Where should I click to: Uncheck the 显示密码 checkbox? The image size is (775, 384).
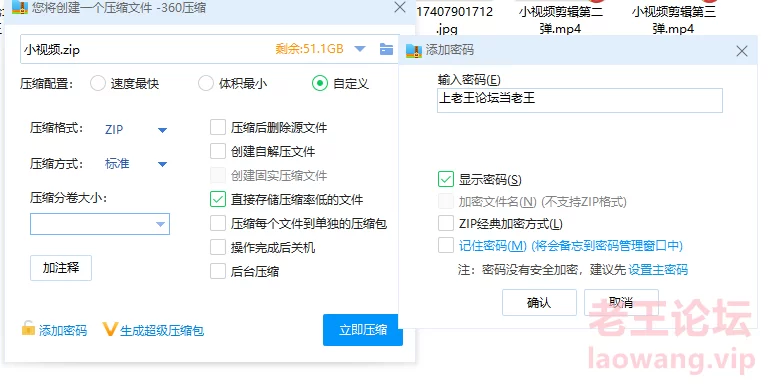(x=446, y=179)
